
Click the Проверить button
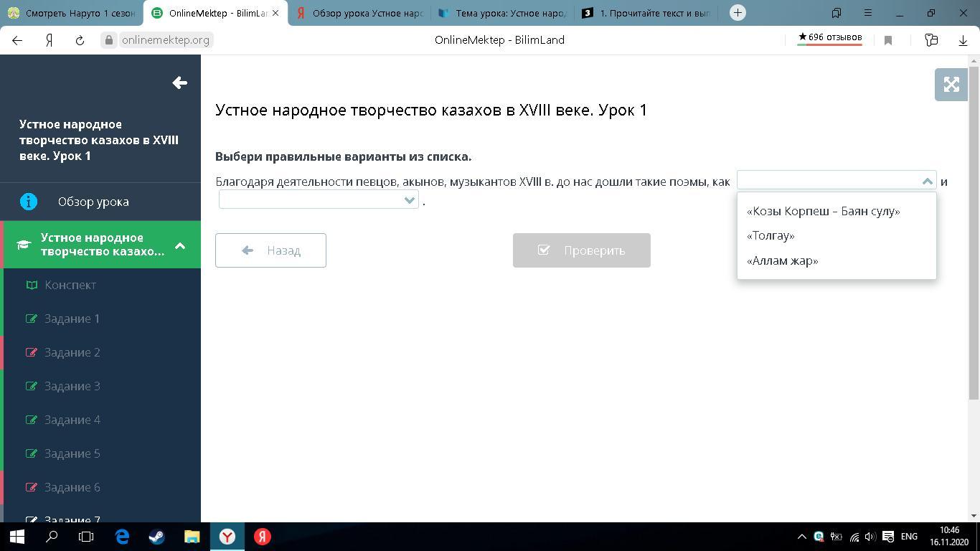pyautogui.click(x=582, y=250)
